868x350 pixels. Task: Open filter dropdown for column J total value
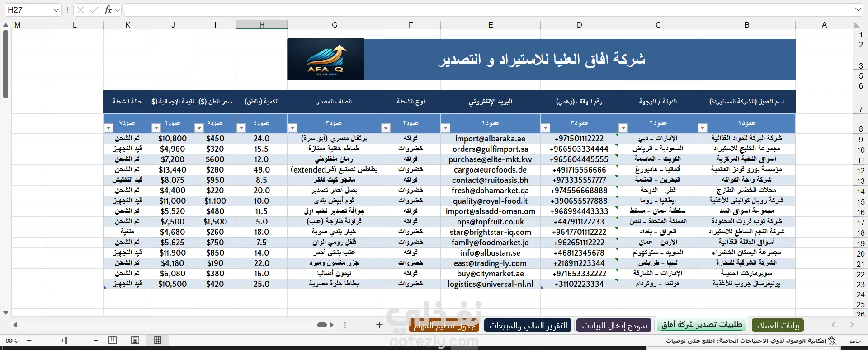pos(156,128)
